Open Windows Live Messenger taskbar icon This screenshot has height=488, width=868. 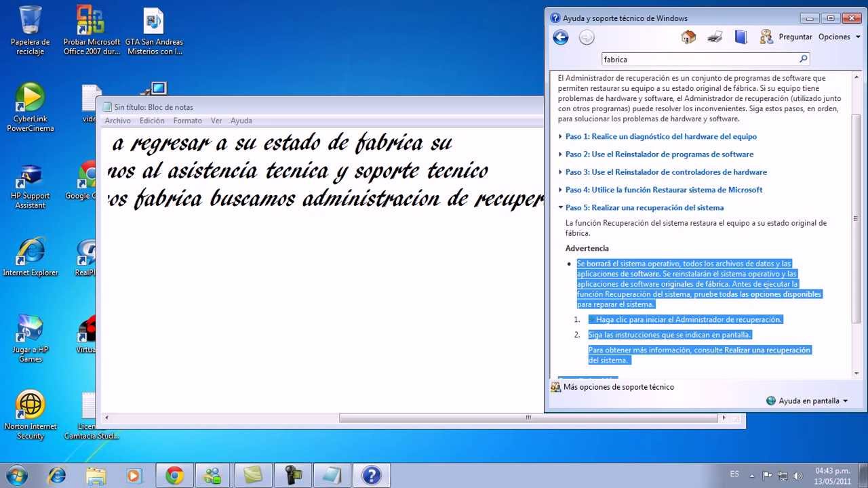point(213,476)
